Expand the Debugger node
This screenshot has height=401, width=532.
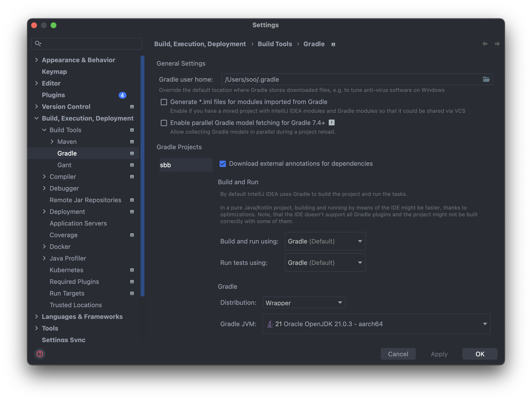[x=44, y=188]
